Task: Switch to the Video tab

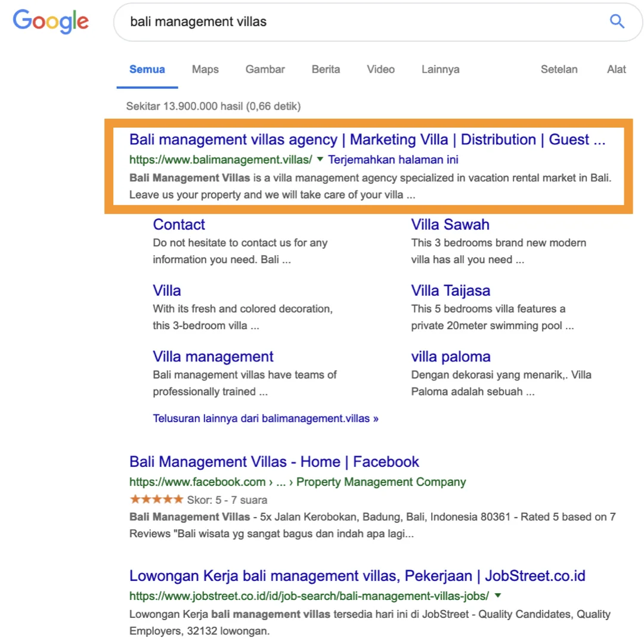Action: [380, 69]
